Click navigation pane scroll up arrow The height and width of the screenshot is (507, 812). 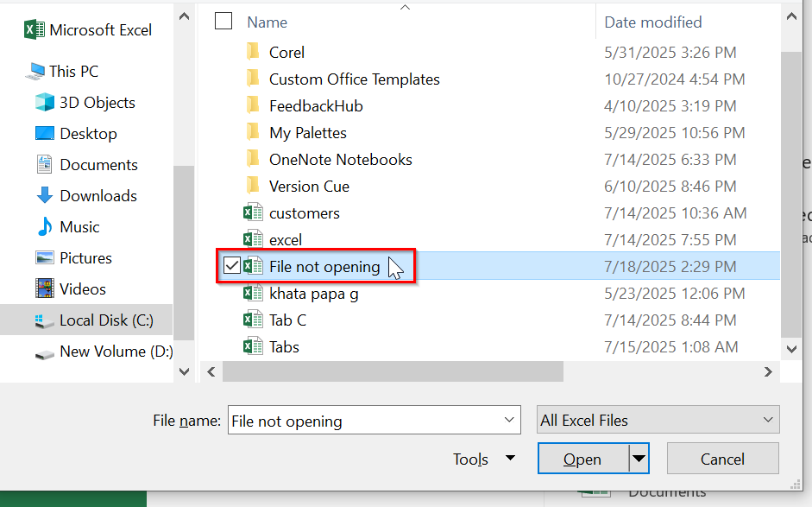pos(184,16)
